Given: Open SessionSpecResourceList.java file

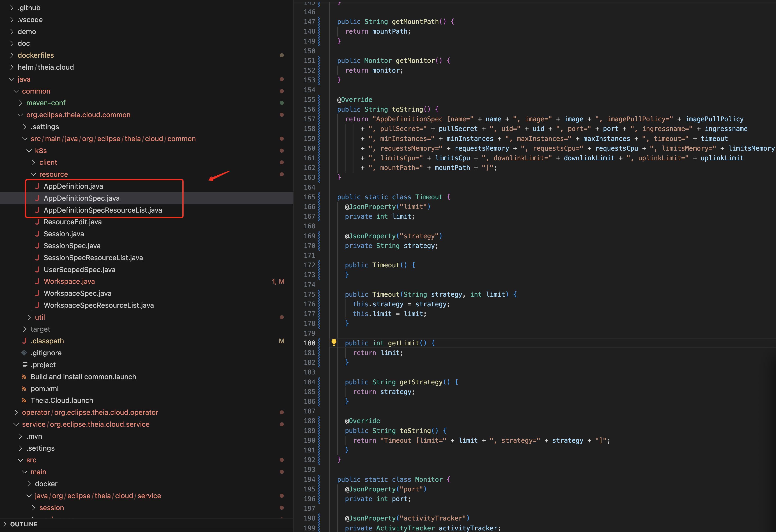Looking at the screenshot, I should [93, 257].
